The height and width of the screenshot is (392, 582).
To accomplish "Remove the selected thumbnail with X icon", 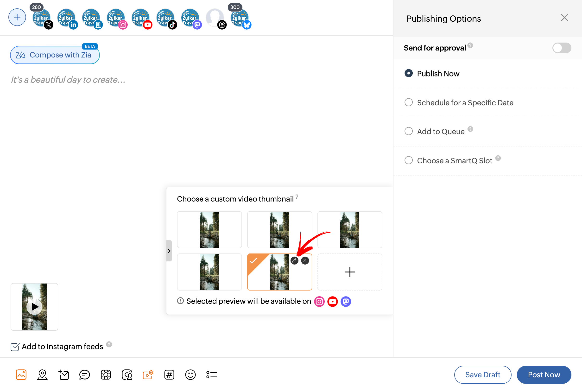I will [x=305, y=260].
